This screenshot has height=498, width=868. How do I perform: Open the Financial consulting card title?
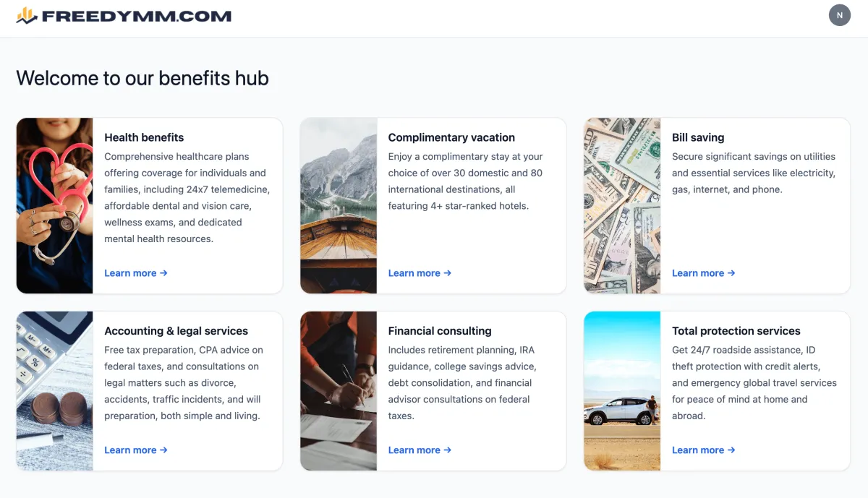pos(440,331)
